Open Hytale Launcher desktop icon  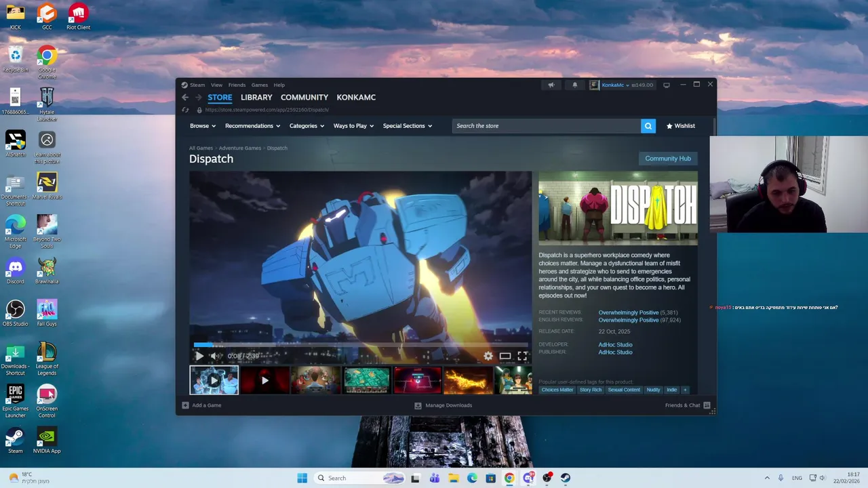(47, 104)
